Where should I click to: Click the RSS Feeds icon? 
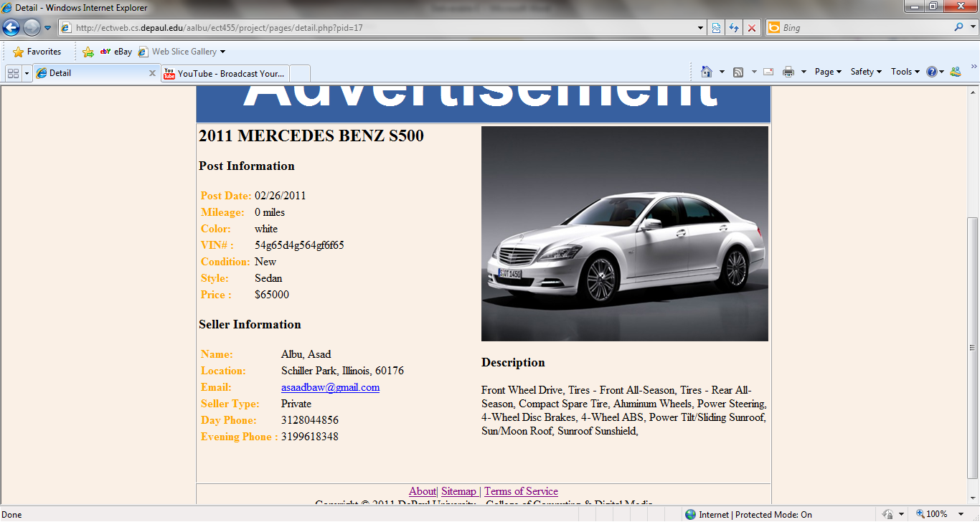coord(738,72)
